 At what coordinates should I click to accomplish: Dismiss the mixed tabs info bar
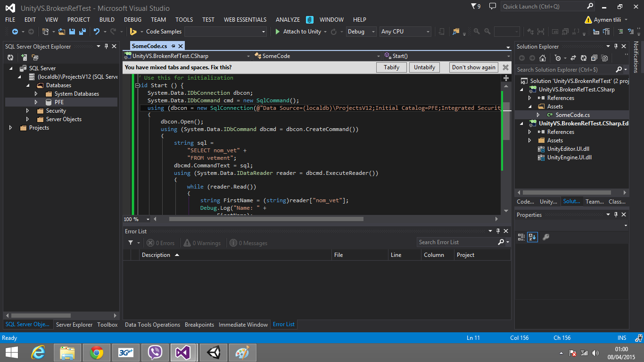[x=506, y=67]
